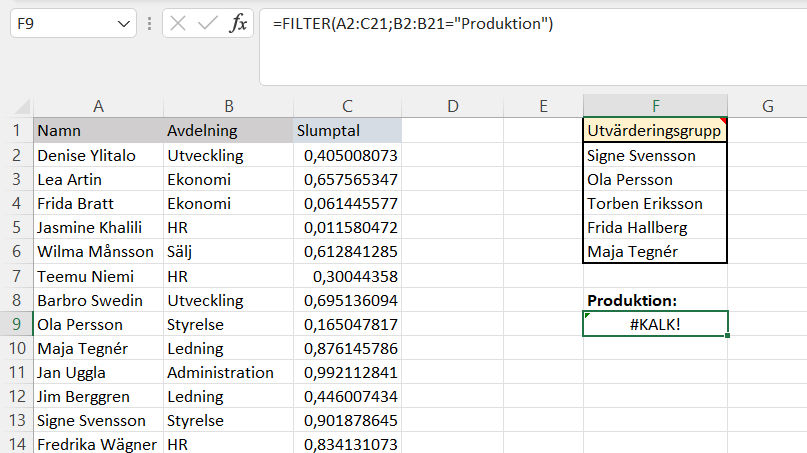Image resolution: width=807 pixels, height=453 pixels.
Task: Select the Avdelning header cell
Action: tap(227, 130)
